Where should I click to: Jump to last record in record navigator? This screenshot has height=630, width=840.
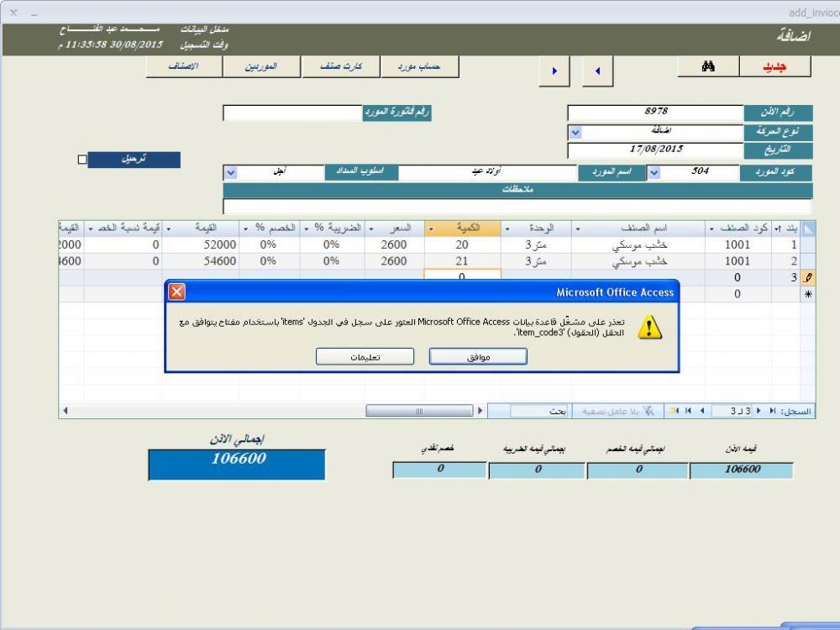(687, 412)
